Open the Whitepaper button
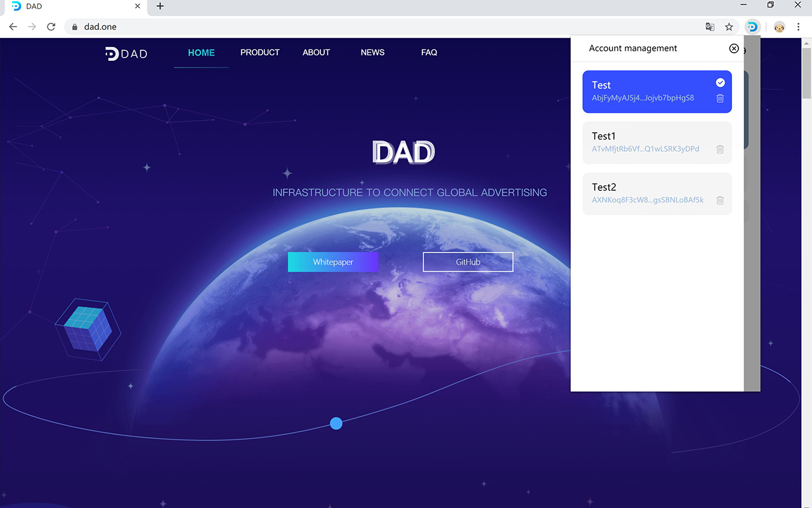Image resolution: width=812 pixels, height=508 pixels. (333, 262)
